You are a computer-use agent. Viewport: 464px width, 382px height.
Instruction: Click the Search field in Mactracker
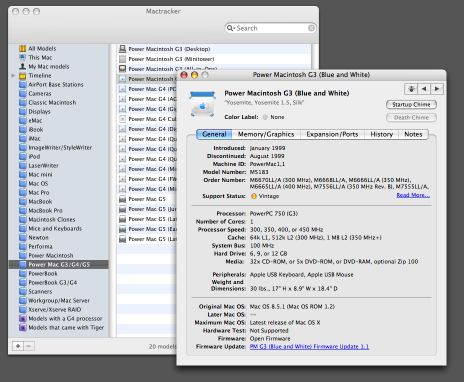(270, 28)
